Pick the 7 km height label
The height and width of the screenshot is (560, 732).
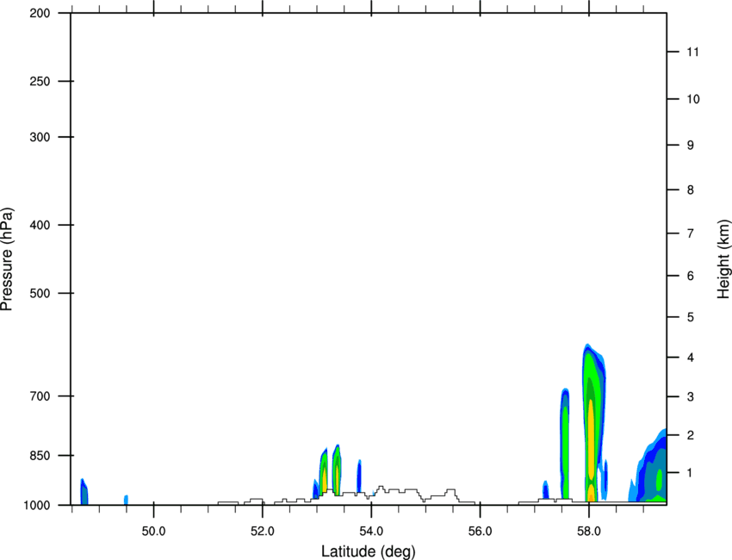[x=691, y=233]
